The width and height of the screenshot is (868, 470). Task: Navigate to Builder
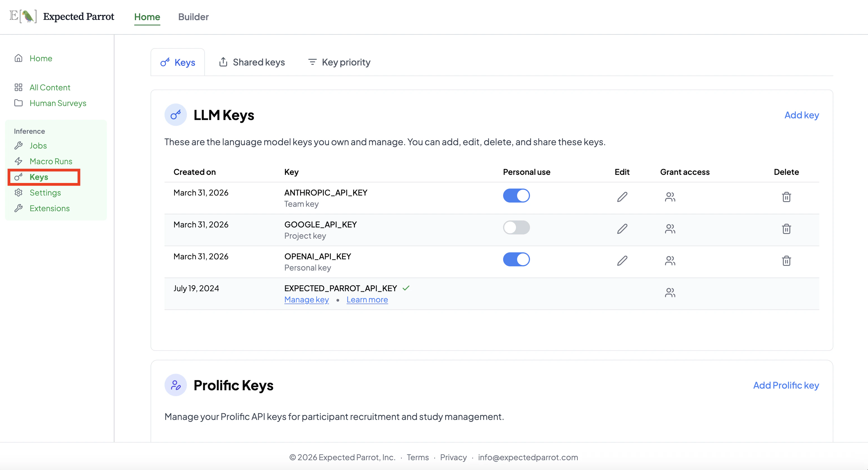(x=193, y=17)
